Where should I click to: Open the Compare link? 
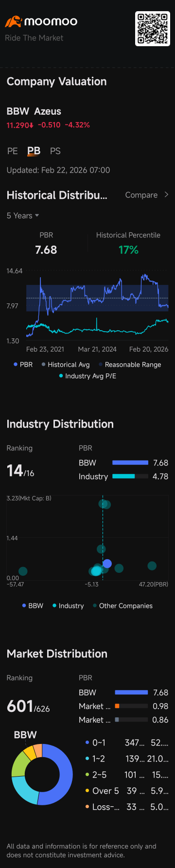141,195
